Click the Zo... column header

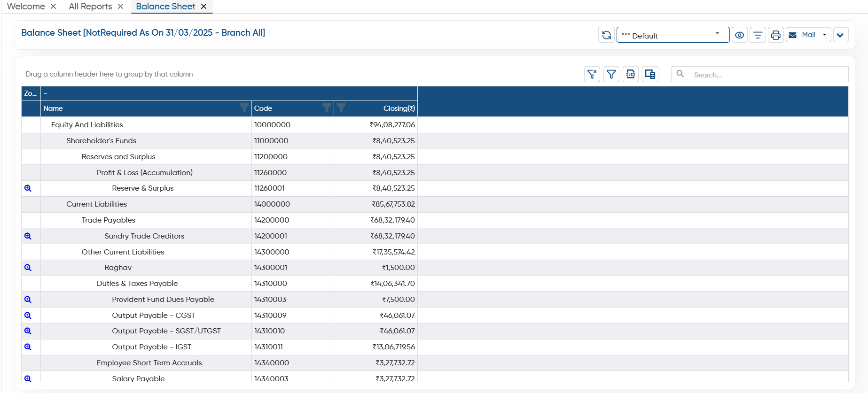coord(31,93)
